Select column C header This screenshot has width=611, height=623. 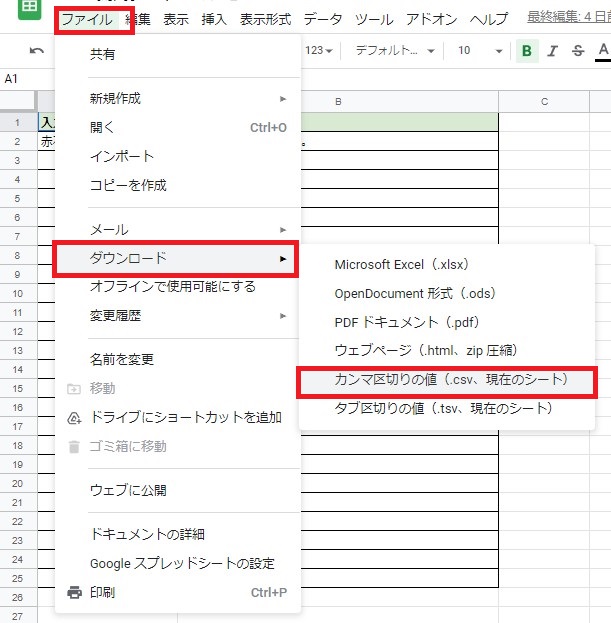coord(544,101)
